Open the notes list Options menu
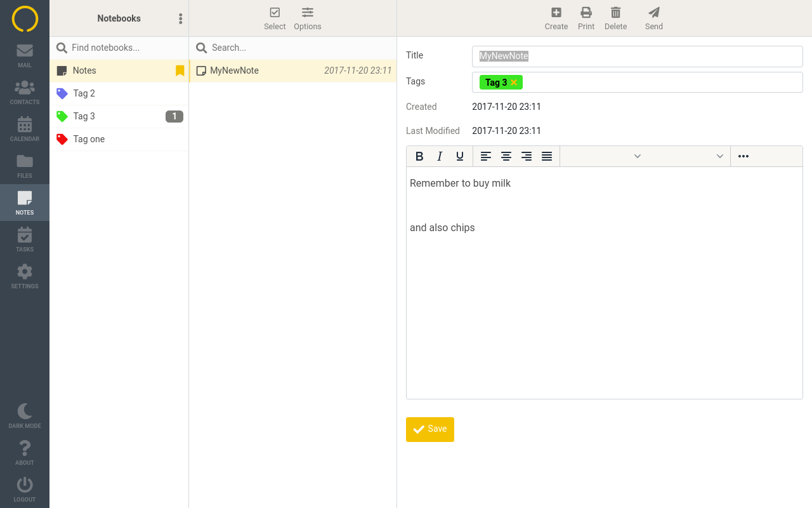 (307, 18)
